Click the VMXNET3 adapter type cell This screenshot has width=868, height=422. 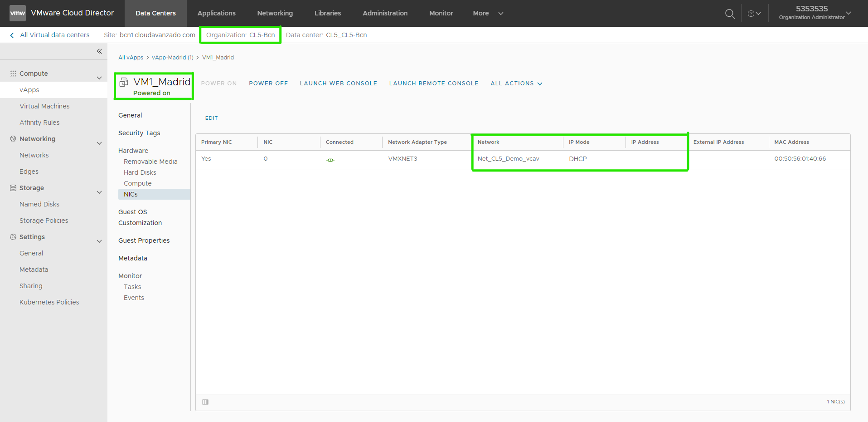[x=402, y=159]
